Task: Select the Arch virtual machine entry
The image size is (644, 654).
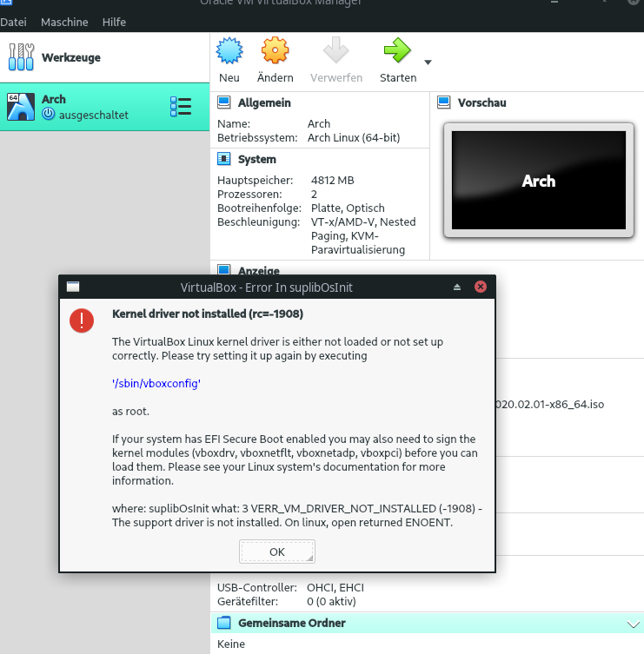Action: click(x=87, y=107)
